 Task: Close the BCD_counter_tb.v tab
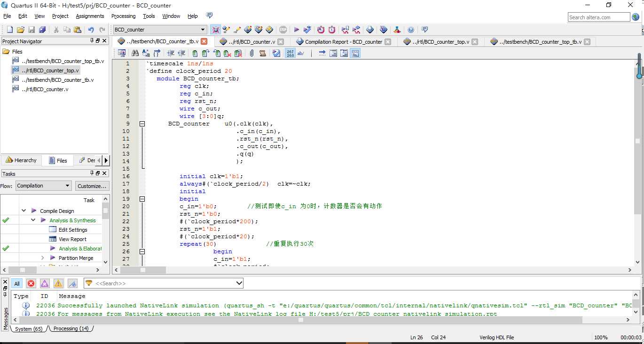coord(204,41)
